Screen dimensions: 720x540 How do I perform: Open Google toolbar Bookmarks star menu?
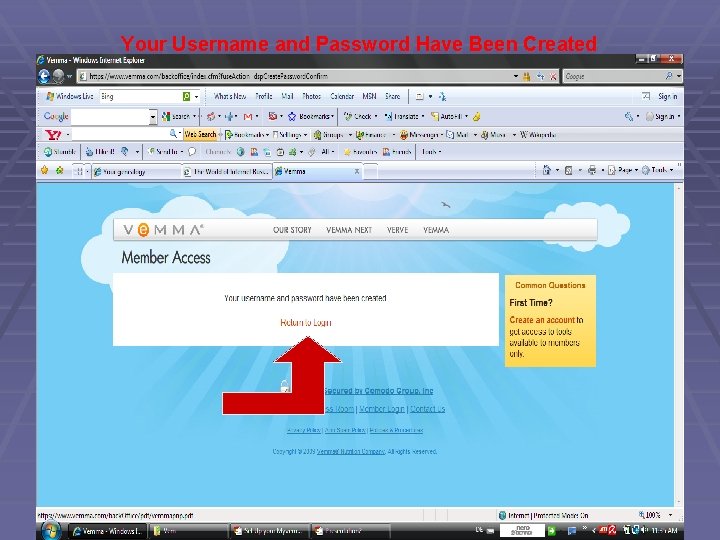[310, 117]
